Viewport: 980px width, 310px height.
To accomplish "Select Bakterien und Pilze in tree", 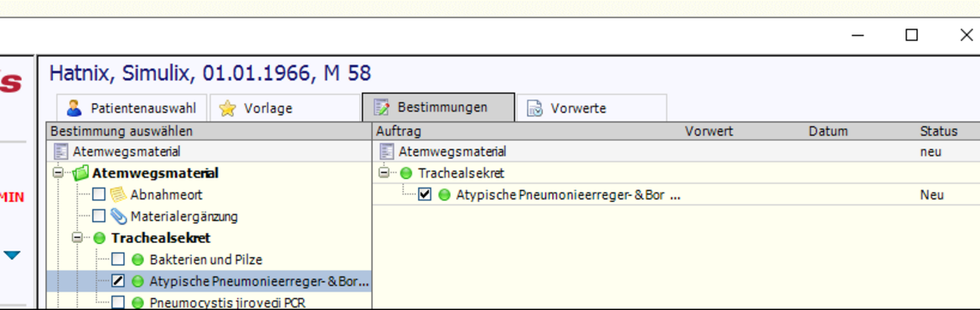I will click(205, 260).
